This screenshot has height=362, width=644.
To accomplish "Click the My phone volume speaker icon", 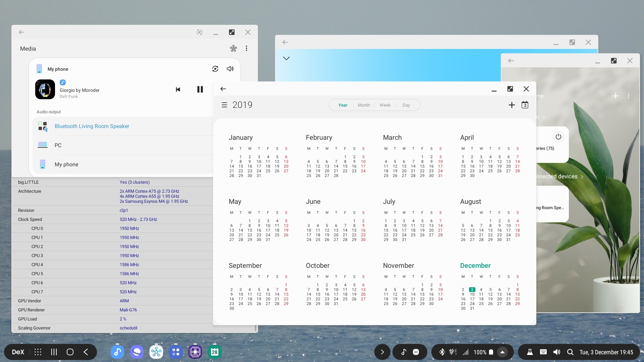I will 230,69.
